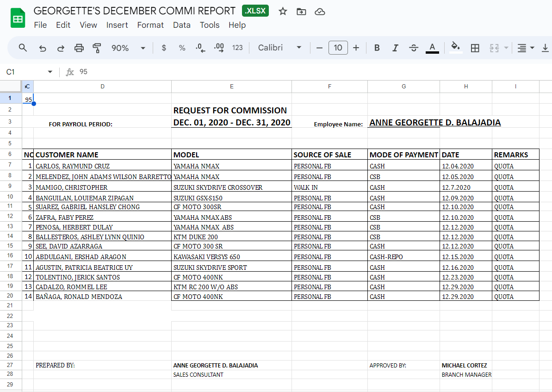552x392 pixels.
Task: Increase font size with plus button
Action: (356, 48)
